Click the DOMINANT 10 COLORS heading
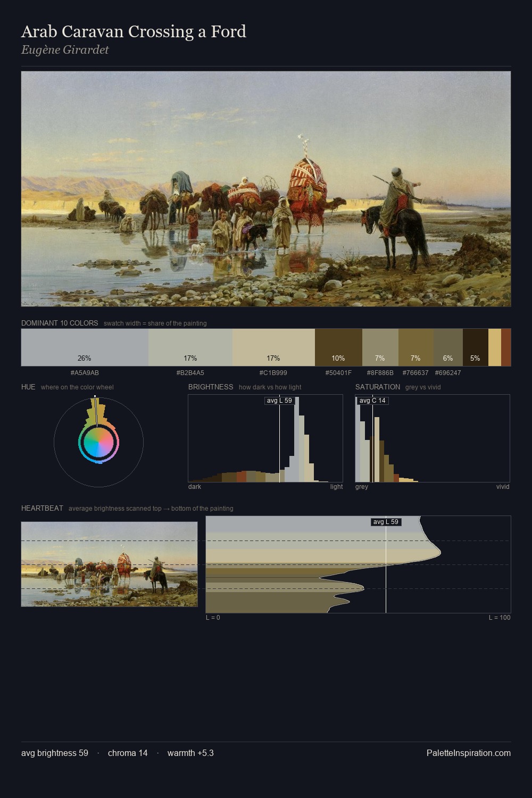532x798 pixels. (60, 323)
